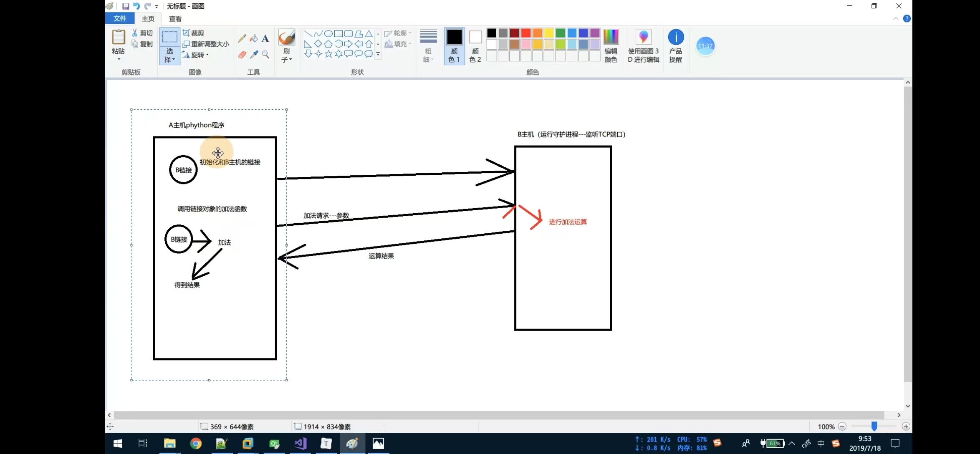
Task: Click the zoom out minus button
Action: tap(842, 426)
